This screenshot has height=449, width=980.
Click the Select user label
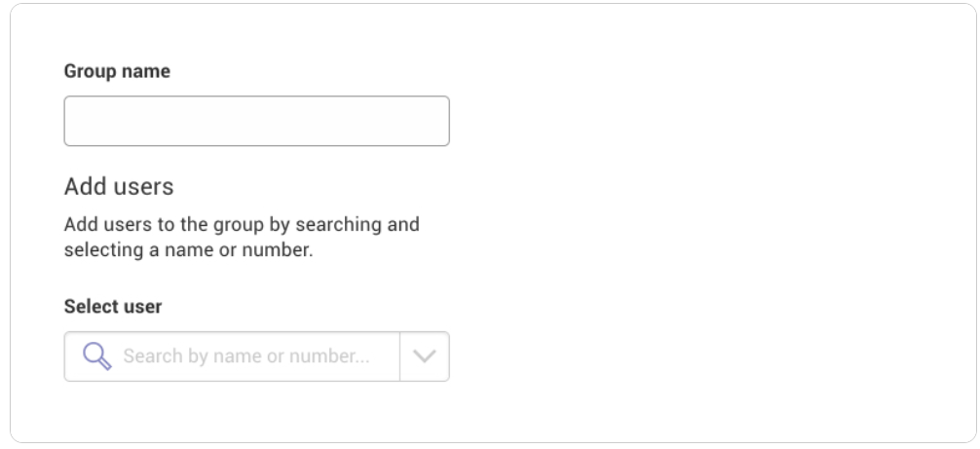(x=113, y=307)
